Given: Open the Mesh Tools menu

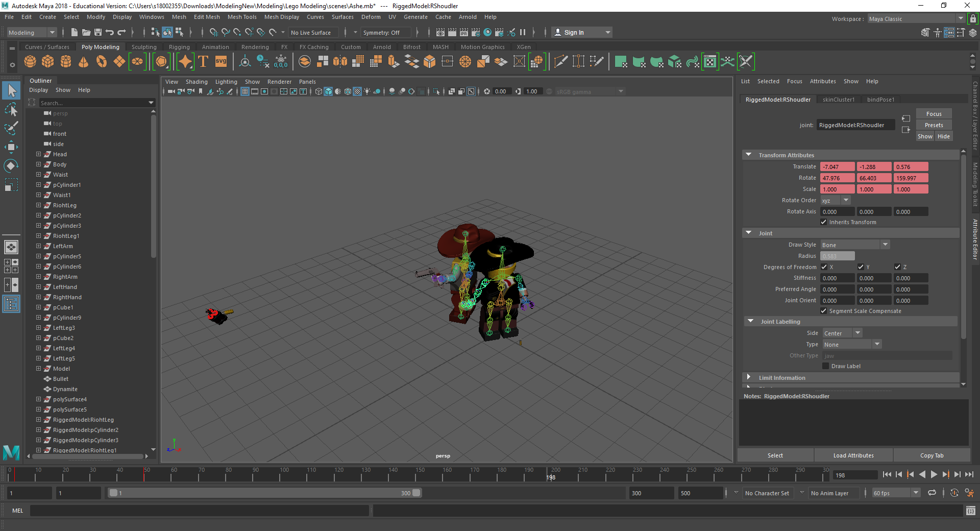Looking at the screenshot, I should click(x=241, y=17).
